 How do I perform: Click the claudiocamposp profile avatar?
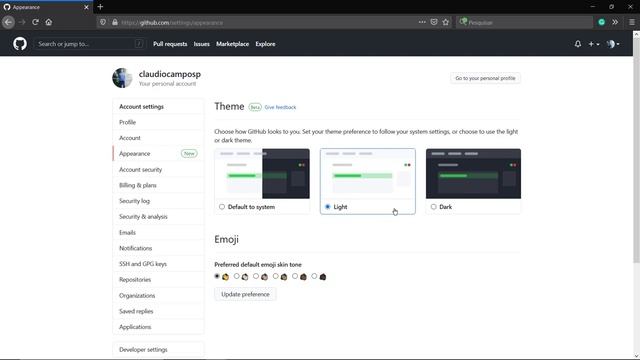coord(122,78)
